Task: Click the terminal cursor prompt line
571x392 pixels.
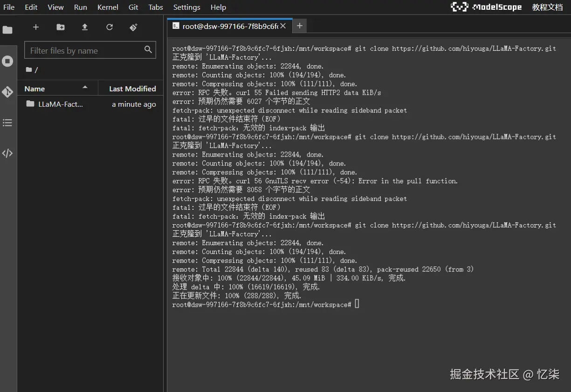Action: pos(266,304)
